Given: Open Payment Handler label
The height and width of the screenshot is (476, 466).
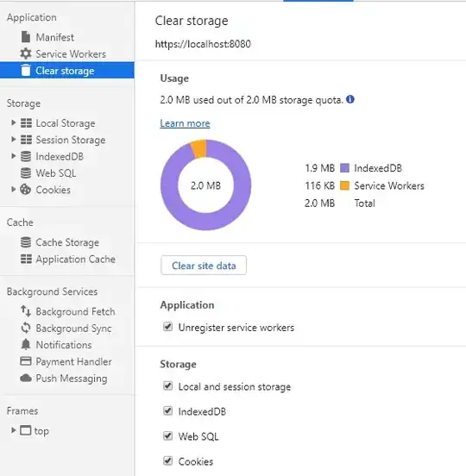Looking at the screenshot, I should [74, 361].
